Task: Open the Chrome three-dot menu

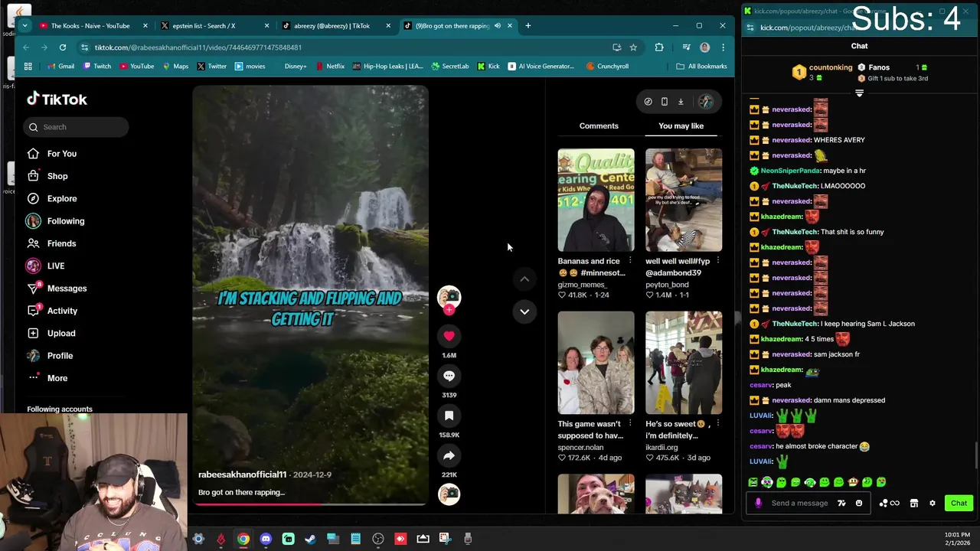Action: pos(723,47)
